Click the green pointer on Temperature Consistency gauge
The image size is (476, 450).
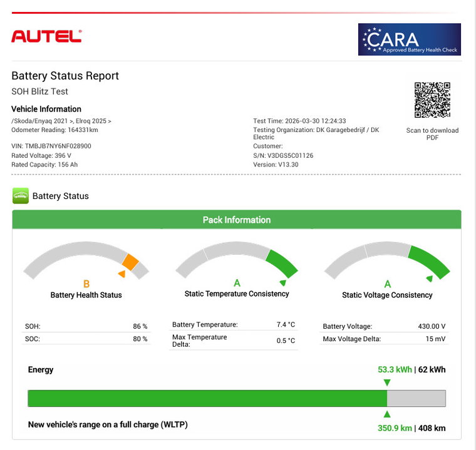click(x=283, y=283)
